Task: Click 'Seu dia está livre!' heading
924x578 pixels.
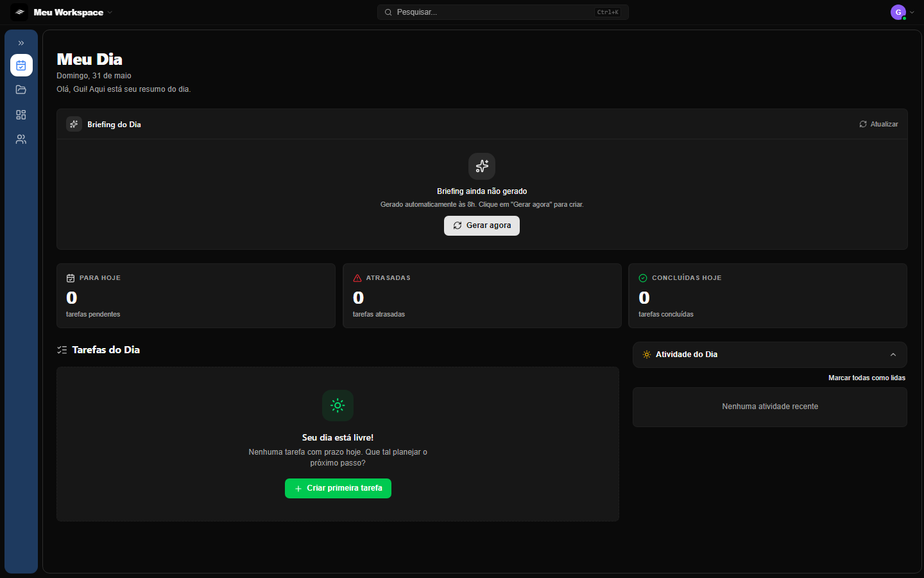Action: 338,437
